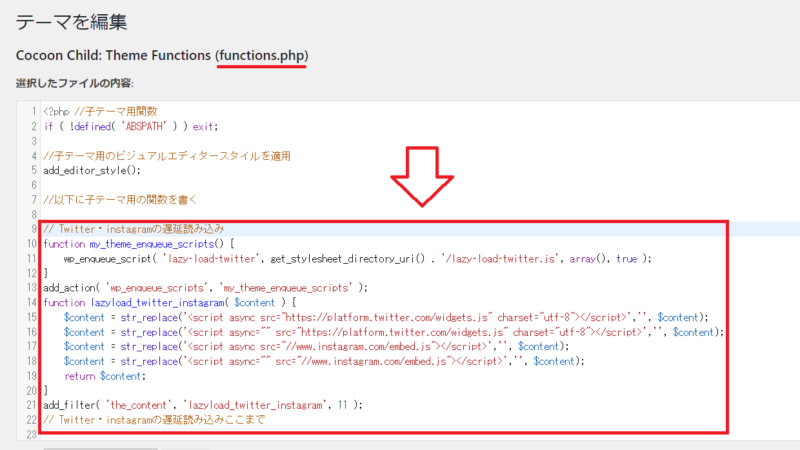Click line 18 str_replace with async="" instagram
The width and height of the screenshot is (800, 450).
(324, 361)
